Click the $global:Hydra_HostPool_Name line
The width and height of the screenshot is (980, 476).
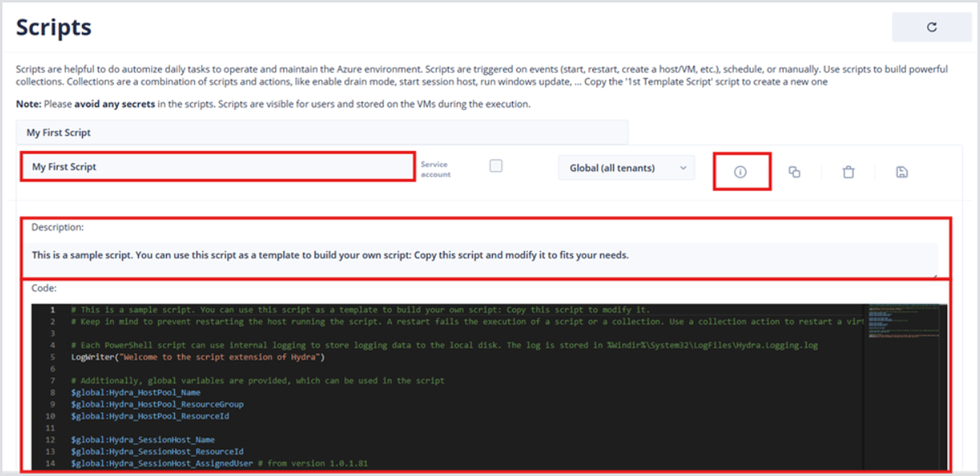pyautogui.click(x=136, y=393)
